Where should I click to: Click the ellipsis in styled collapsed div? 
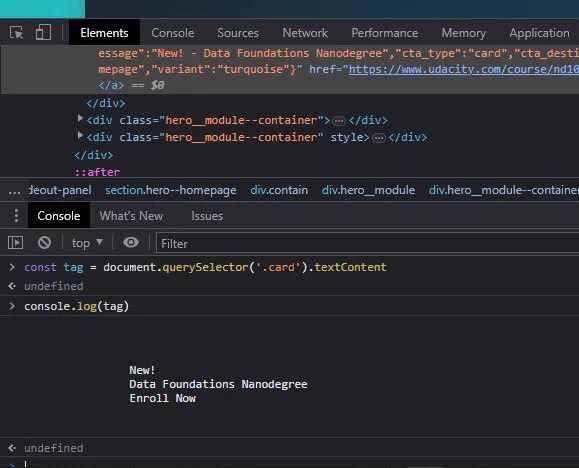(x=378, y=138)
